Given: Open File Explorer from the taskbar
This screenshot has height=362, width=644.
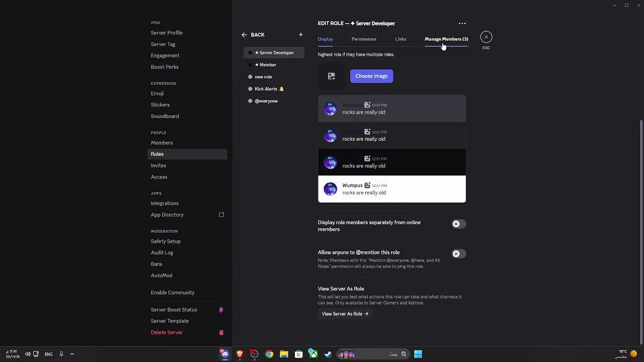Looking at the screenshot, I should [284, 354].
